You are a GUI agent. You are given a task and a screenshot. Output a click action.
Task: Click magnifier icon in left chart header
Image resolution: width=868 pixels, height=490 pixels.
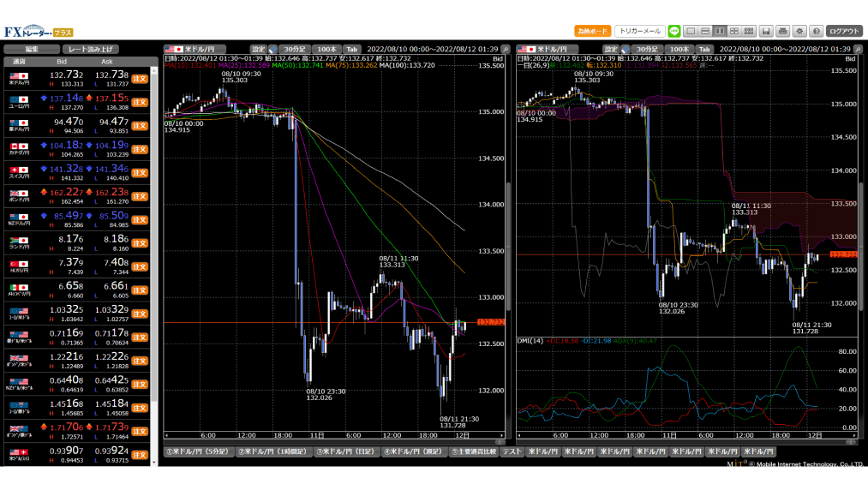[x=505, y=50]
